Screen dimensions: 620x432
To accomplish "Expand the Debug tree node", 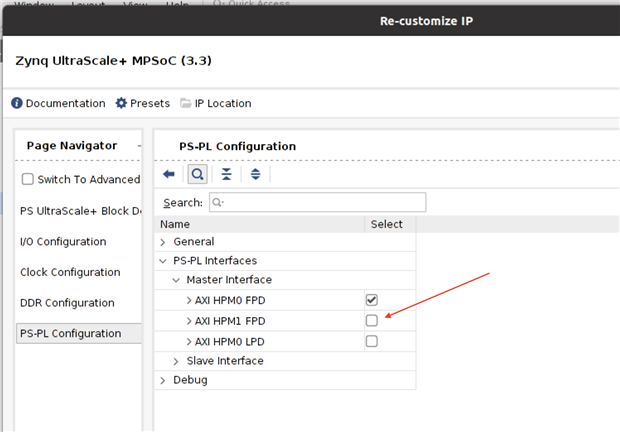I will pos(164,380).
